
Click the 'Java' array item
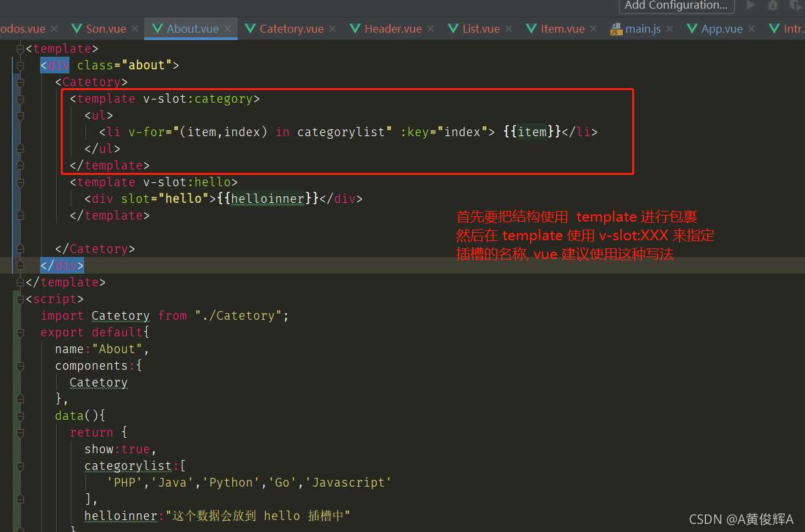[x=172, y=483]
